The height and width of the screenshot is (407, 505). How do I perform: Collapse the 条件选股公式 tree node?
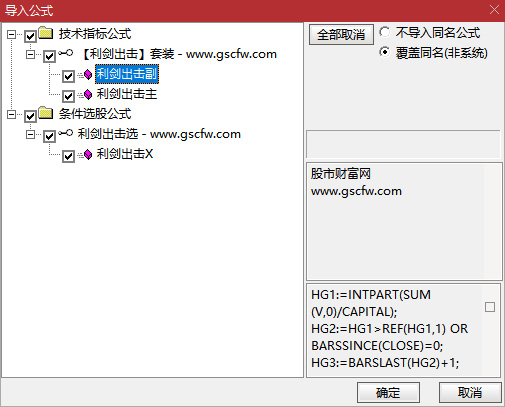click(x=11, y=114)
